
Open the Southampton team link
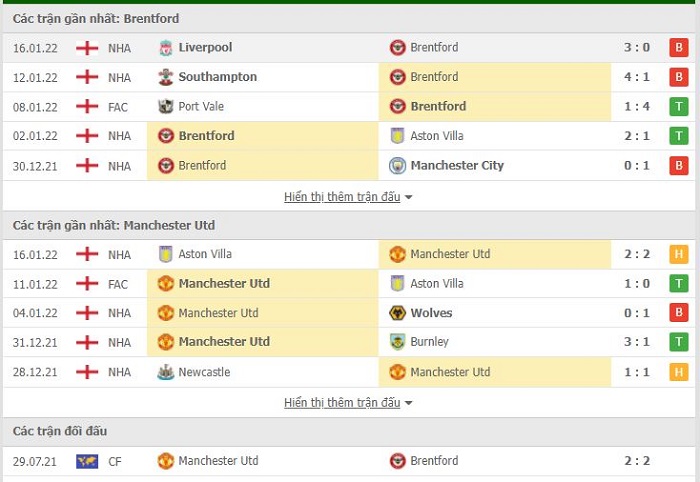pos(218,77)
